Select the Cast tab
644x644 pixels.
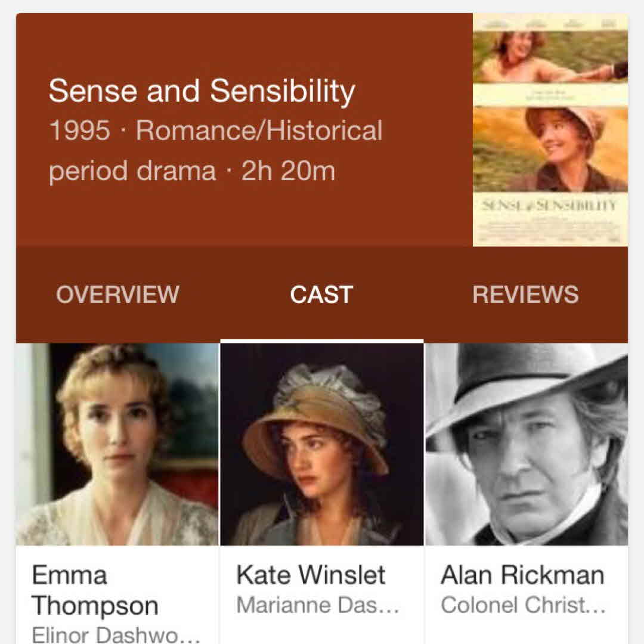point(321,295)
